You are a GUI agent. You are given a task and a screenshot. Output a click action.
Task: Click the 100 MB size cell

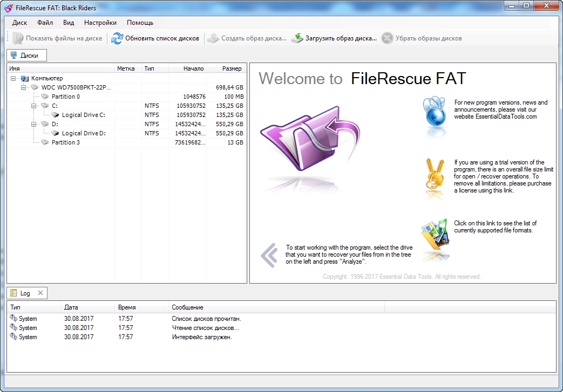point(234,97)
